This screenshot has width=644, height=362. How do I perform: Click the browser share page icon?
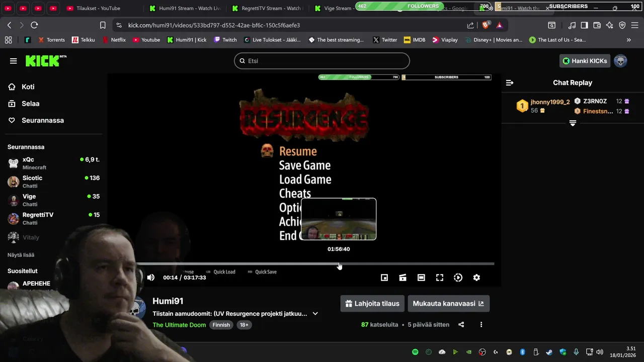tap(470, 25)
